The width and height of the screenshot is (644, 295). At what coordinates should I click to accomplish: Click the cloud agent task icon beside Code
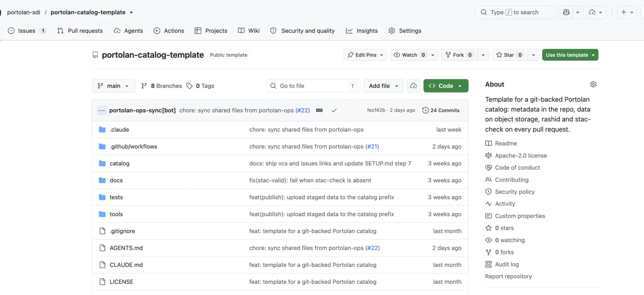click(413, 86)
